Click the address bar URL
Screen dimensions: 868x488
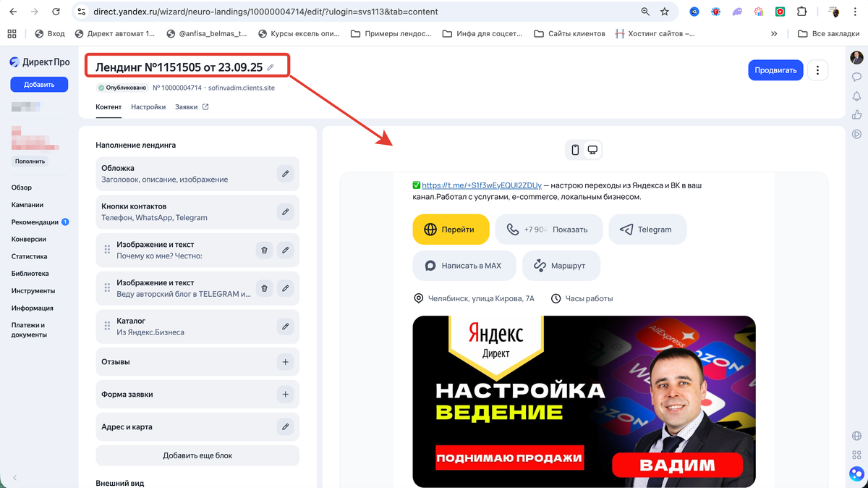click(264, 12)
